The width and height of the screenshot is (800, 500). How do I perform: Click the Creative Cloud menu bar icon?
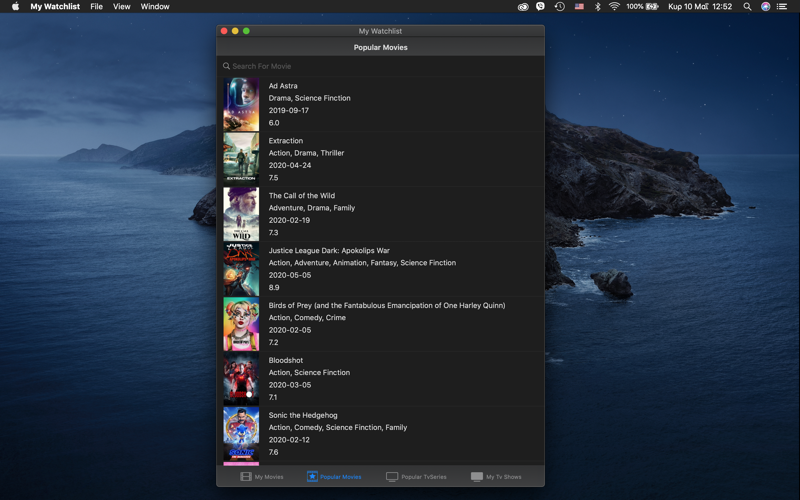[522, 7]
